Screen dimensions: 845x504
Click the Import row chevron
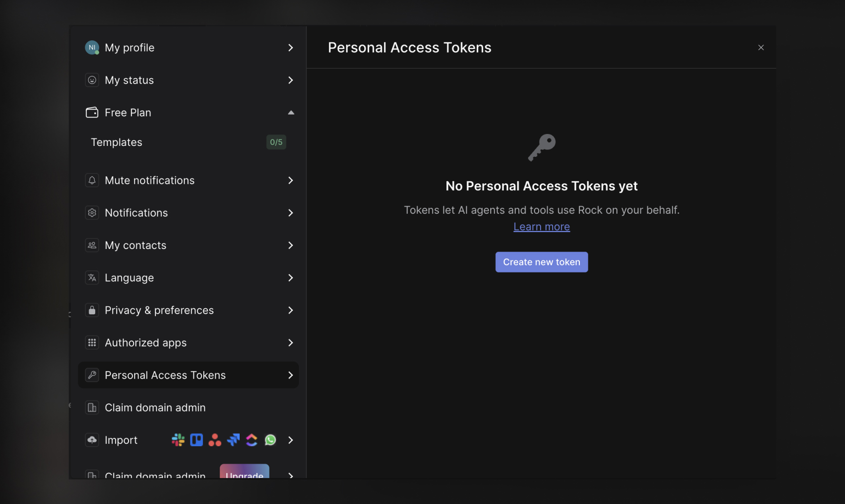[x=291, y=440]
